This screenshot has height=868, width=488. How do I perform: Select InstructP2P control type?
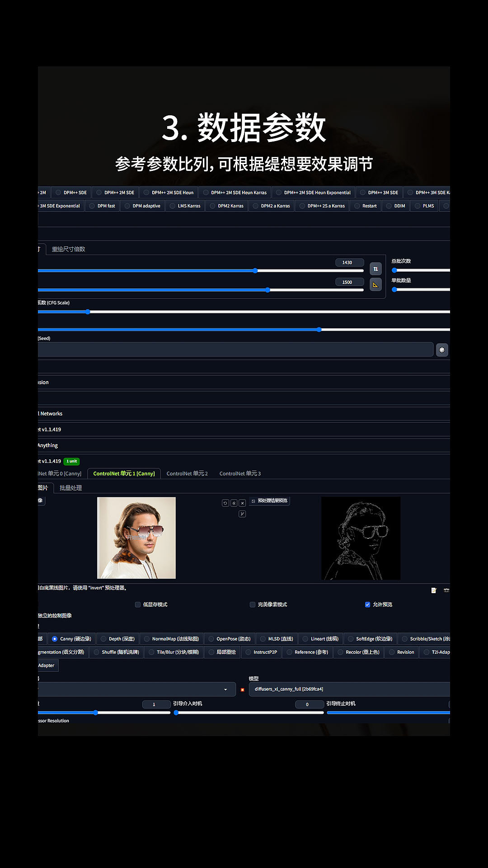[x=261, y=652]
